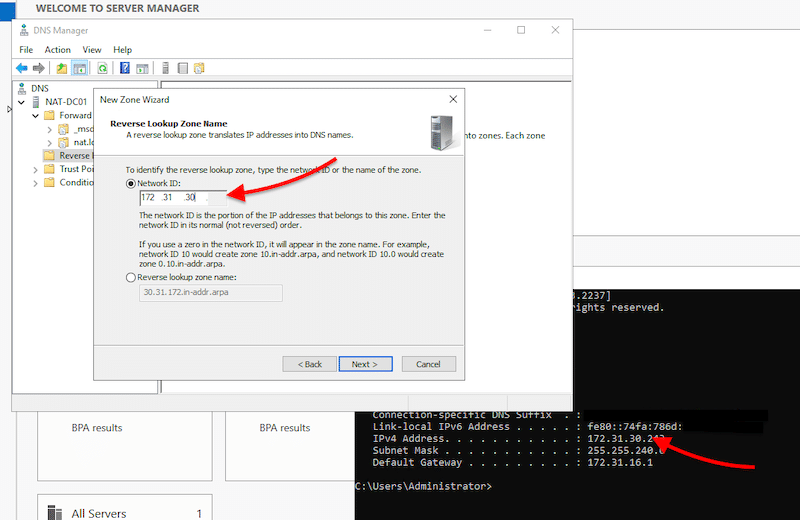Collapse the NAT-DC01 server node
800x520 pixels.
pos(21,102)
